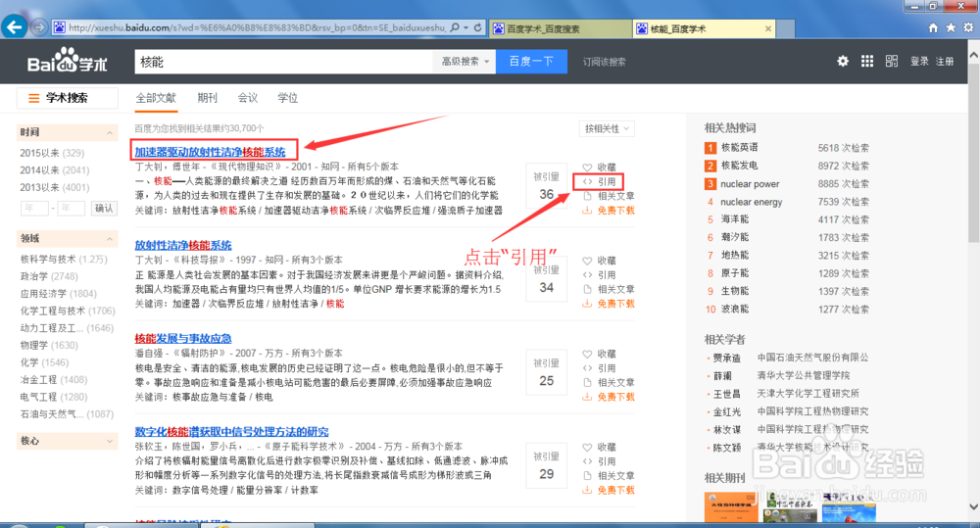
Task: Click the search magnifier in address bar
Action: tap(455, 27)
